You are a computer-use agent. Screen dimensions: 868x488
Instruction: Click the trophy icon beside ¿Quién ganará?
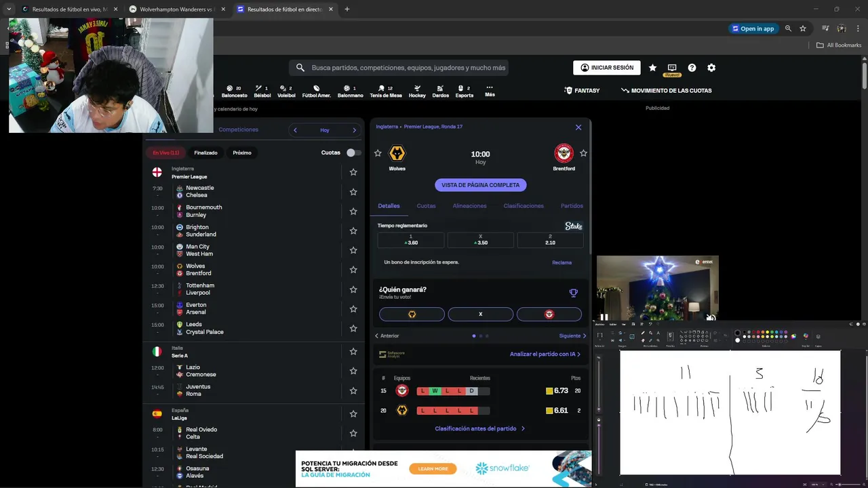[x=573, y=293]
